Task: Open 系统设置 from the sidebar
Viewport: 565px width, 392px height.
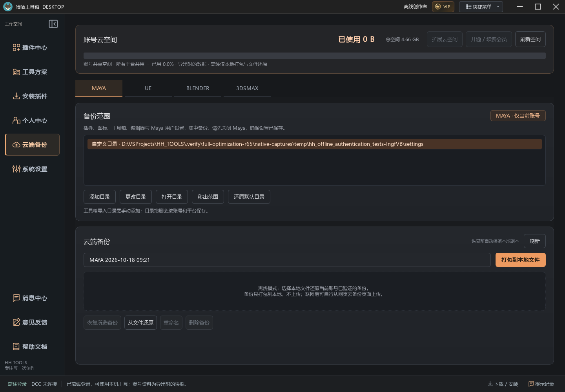Action: pyautogui.click(x=32, y=169)
